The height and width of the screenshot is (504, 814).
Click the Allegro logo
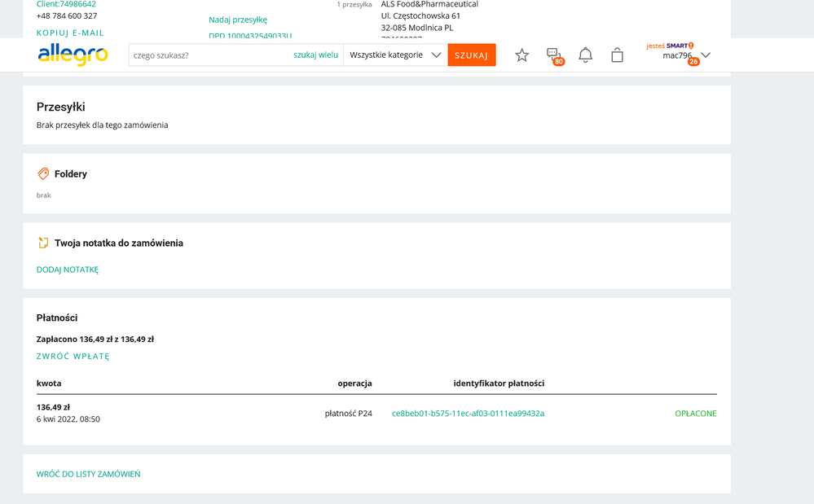coord(73,55)
